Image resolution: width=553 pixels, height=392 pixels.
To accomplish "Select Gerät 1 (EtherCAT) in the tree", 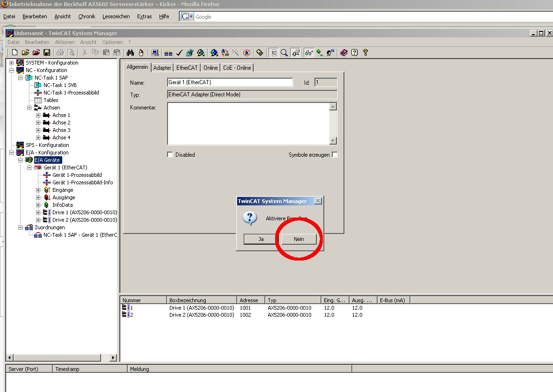I will coord(65,167).
